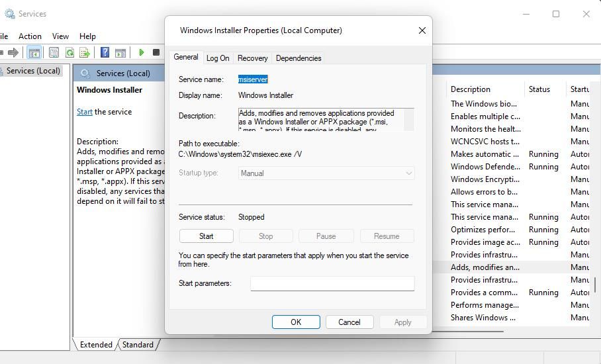The width and height of the screenshot is (601, 364).
Task: Click the disabled Resume button
Action: point(387,236)
